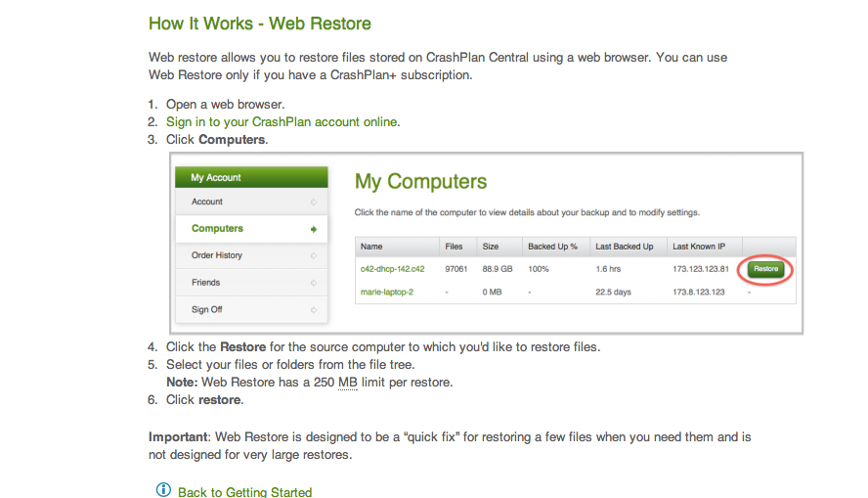Click the 0 MB size value
The image size is (868, 498).
(492, 292)
